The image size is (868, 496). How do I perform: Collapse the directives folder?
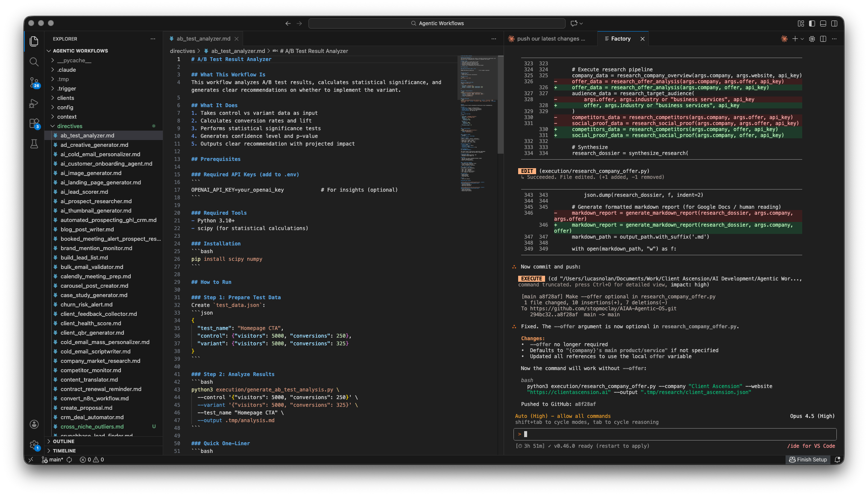click(x=70, y=126)
